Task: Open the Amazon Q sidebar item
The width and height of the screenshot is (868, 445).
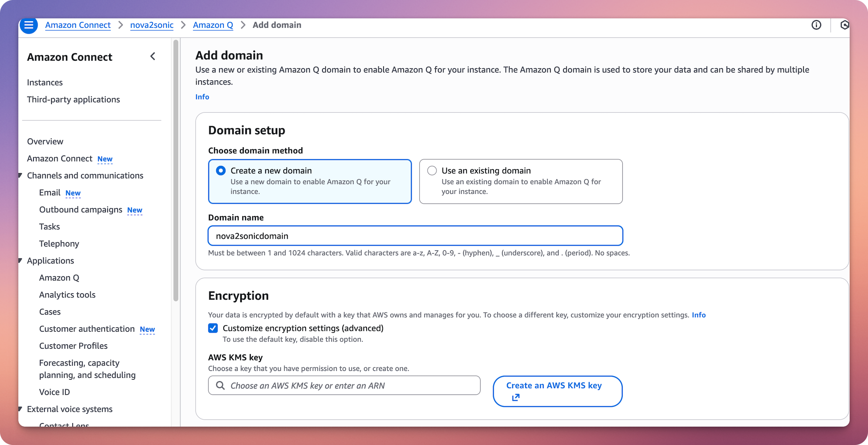Action: 59,278
